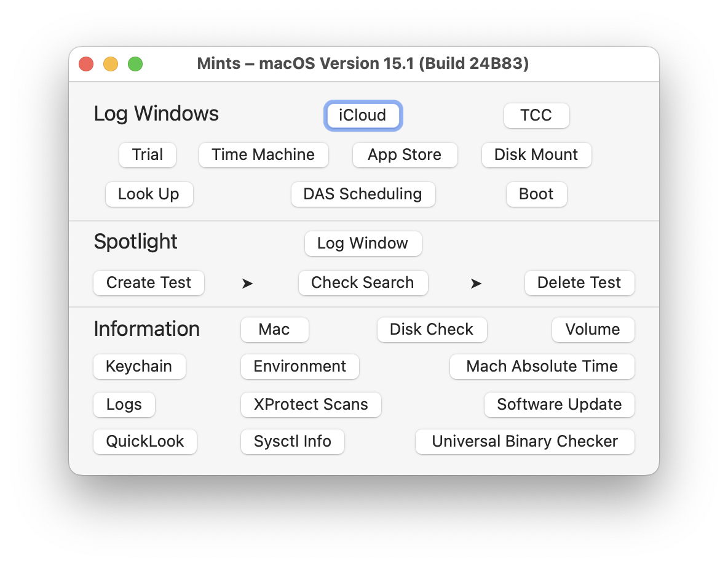Open Keychain information
The width and height of the screenshot is (728, 566).
tap(139, 366)
